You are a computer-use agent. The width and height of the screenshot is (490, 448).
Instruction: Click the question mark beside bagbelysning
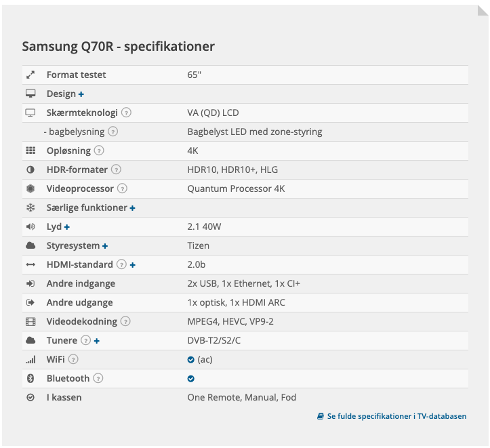tap(113, 131)
